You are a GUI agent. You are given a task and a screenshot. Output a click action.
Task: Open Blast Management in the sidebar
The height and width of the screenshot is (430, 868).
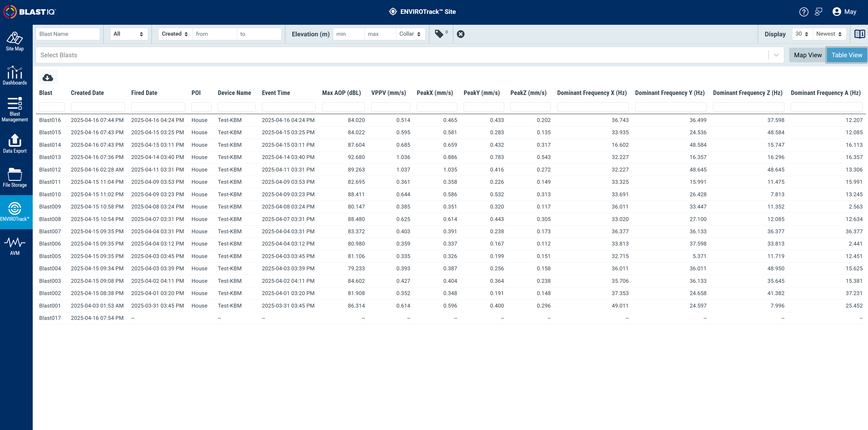tap(15, 109)
